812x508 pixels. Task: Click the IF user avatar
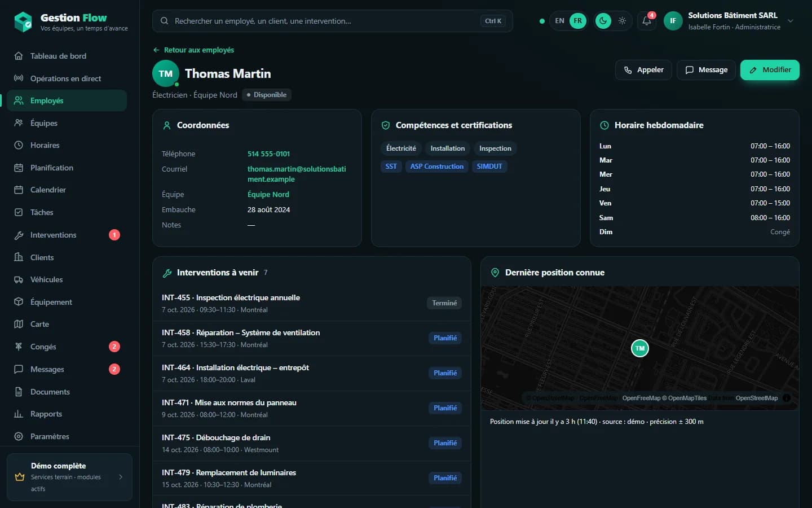(673, 21)
